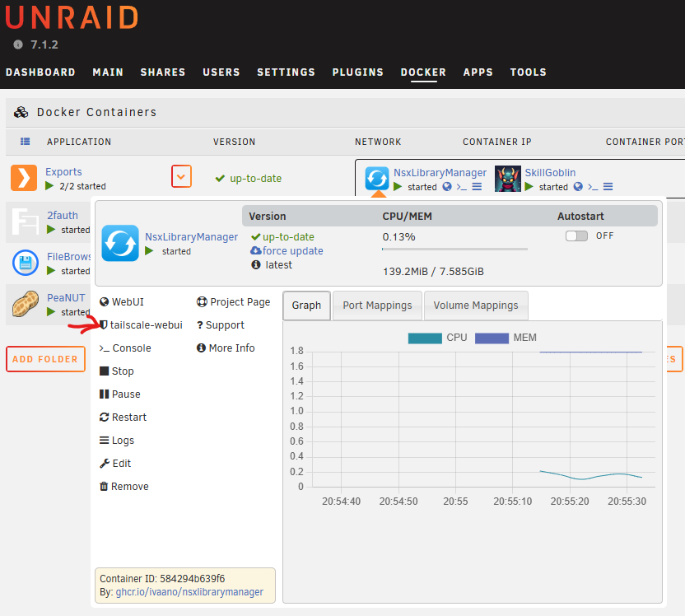This screenshot has height=616, width=685.
Task: Toggle the list view icon beside Application
Action: [26, 141]
